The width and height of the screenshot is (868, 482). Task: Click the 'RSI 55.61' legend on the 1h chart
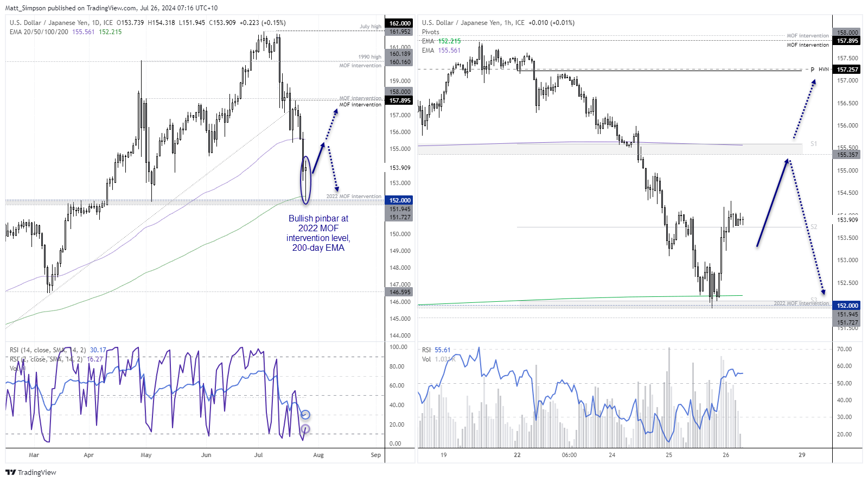[x=436, y=350]
